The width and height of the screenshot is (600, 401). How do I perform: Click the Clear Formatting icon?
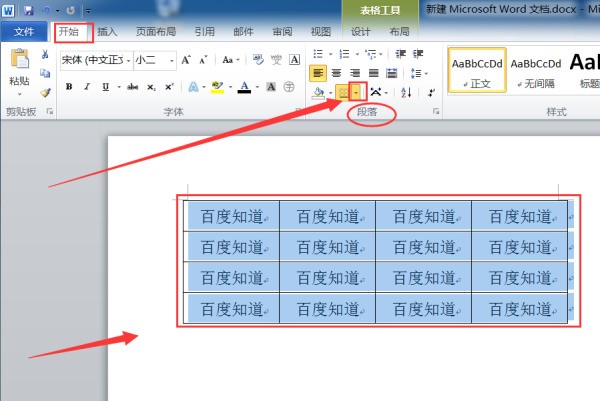(259, 60)
